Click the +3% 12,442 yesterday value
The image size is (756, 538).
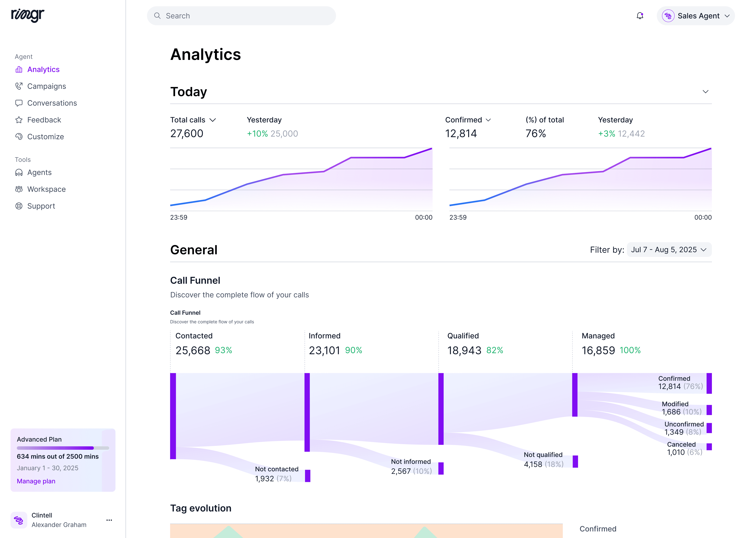621,134
